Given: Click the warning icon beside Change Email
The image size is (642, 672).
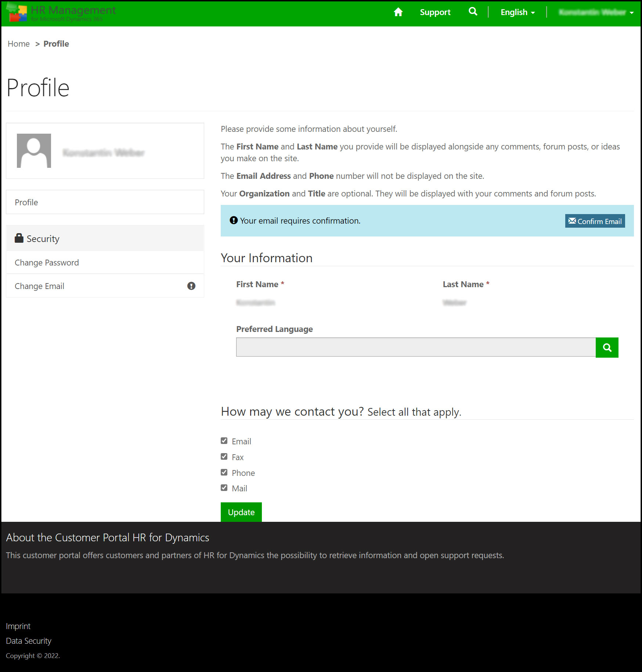Looking at the screenshot, I should (x=191, y=286).
